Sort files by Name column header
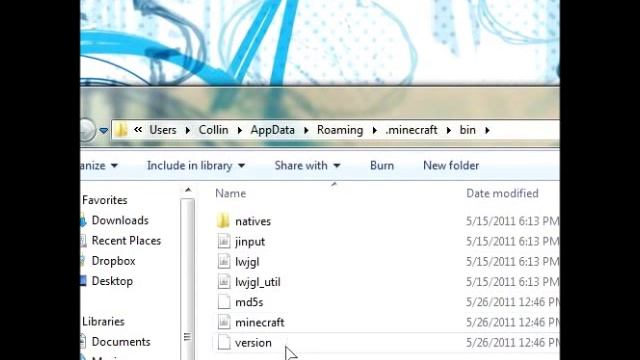The image size is (640, 360). click(231, 193)
